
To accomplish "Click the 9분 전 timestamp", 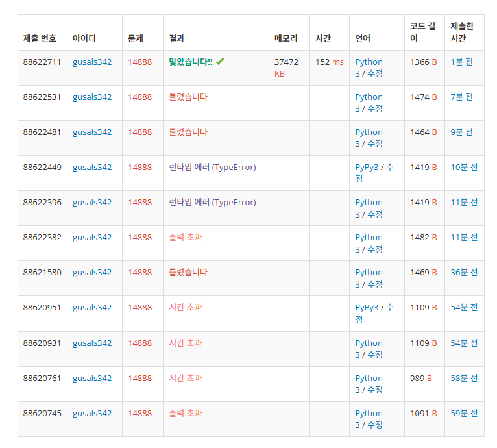I will coord(461,132).
